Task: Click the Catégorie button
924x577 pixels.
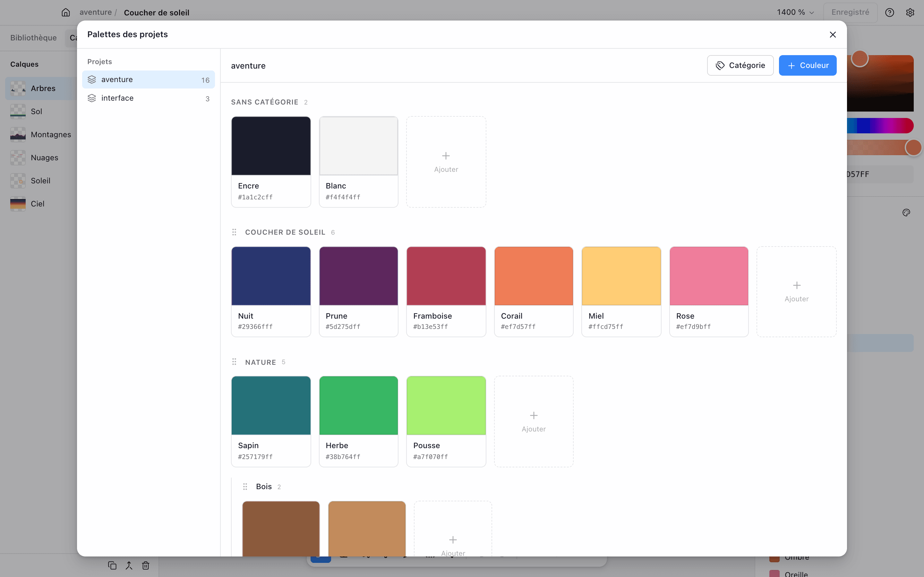Action: (740, 65)
